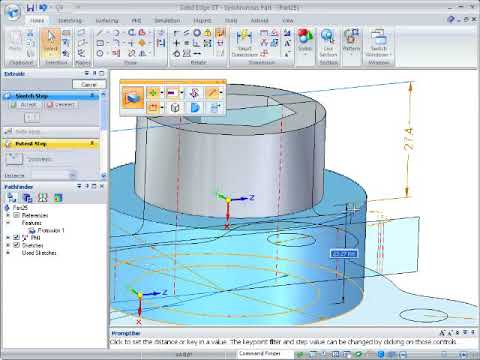
Task: Collapse the Sketch Step section
Action: coord(92,96)
